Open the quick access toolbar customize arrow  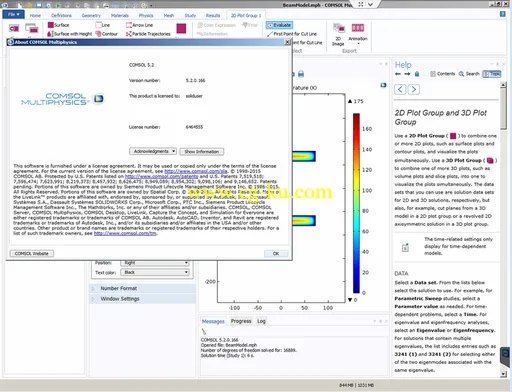coord(151,5)
